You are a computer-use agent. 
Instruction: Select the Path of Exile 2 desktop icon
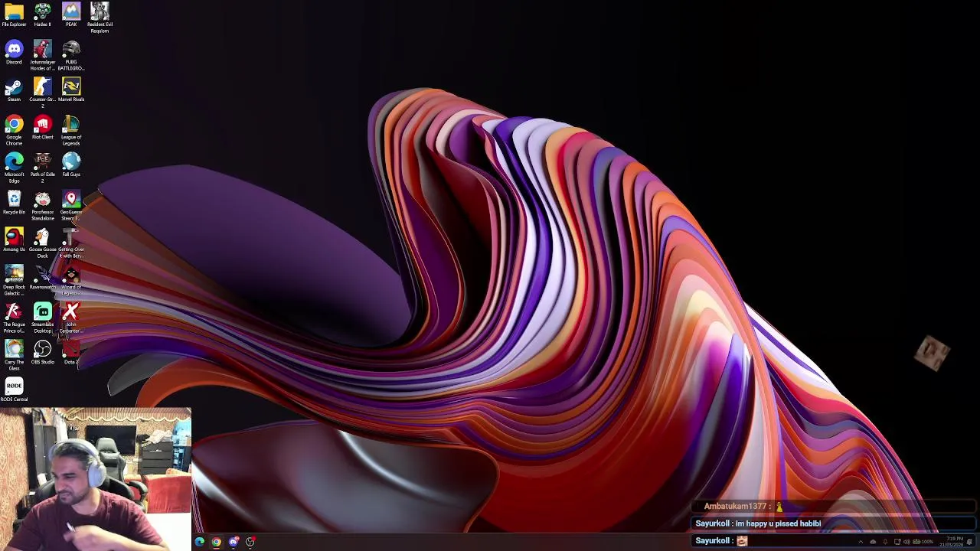[42, 168]
